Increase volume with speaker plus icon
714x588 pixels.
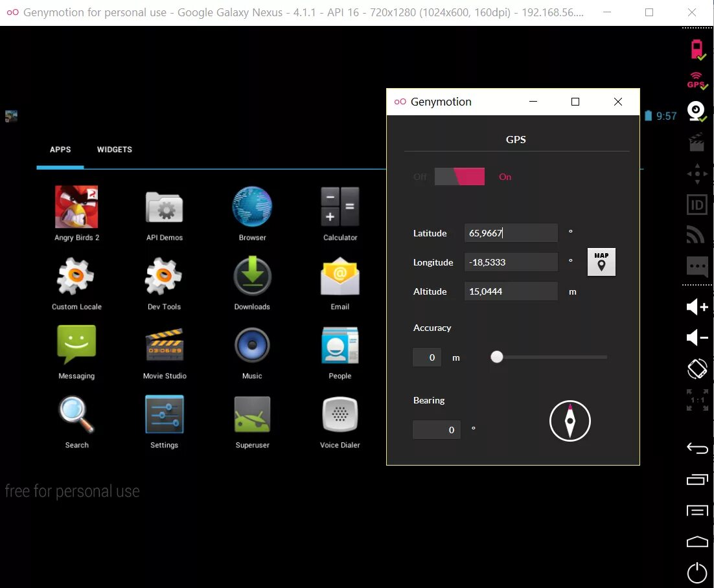[697, 307]
